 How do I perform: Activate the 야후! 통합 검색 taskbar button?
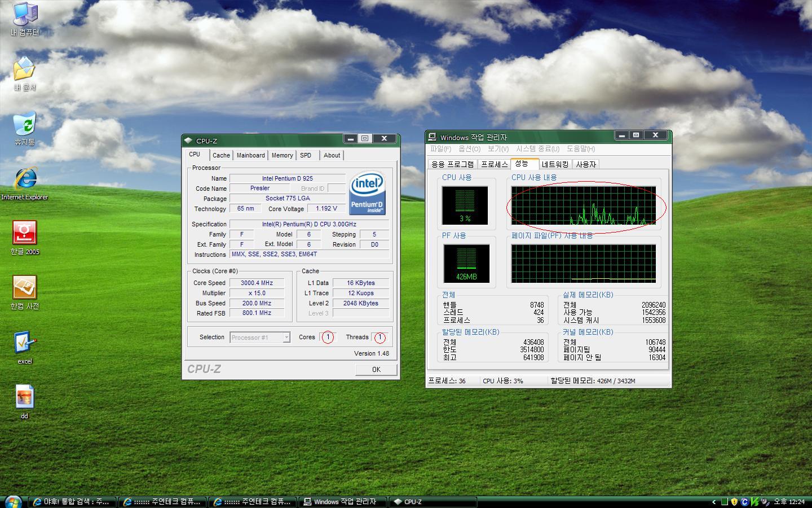[72, 502]
